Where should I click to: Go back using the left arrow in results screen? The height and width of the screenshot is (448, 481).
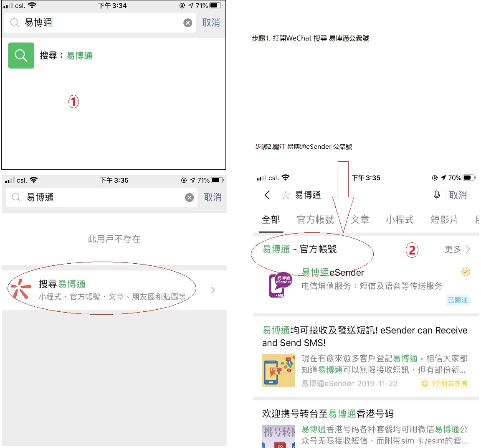267,195
